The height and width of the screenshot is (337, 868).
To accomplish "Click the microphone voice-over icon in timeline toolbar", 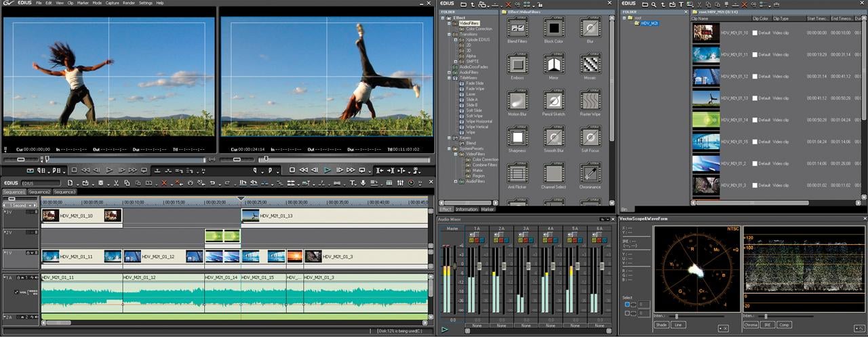I will click(x=363, y=183).
